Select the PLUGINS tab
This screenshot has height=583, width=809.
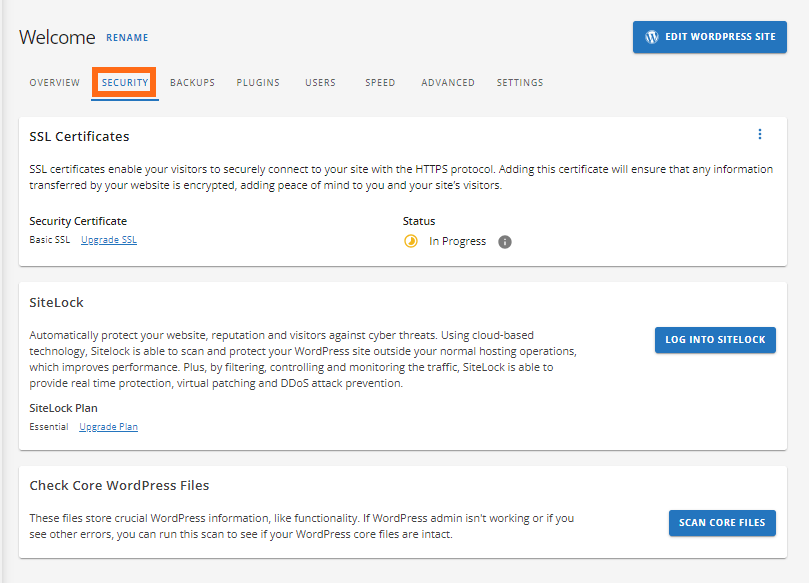coord(258,83)
